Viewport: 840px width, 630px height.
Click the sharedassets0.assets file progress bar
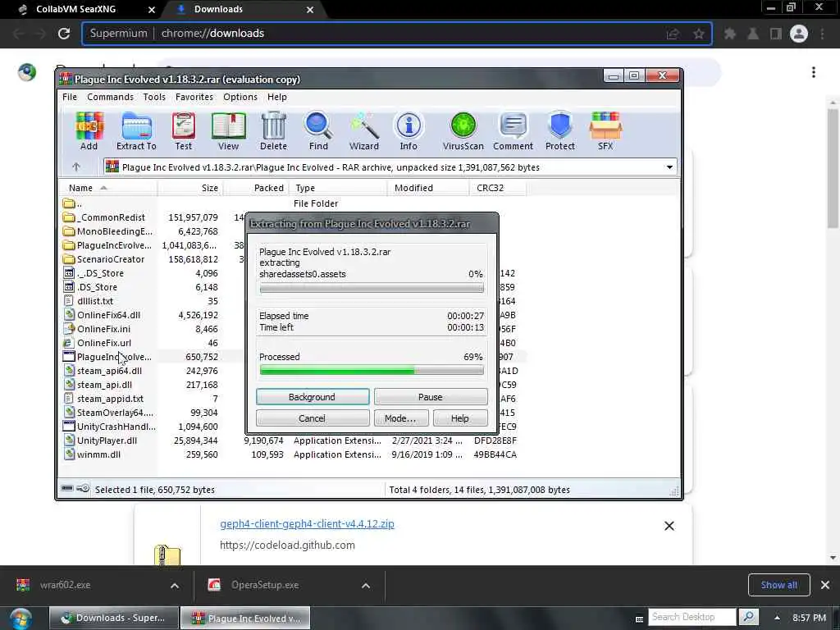(x=372, y=288)
